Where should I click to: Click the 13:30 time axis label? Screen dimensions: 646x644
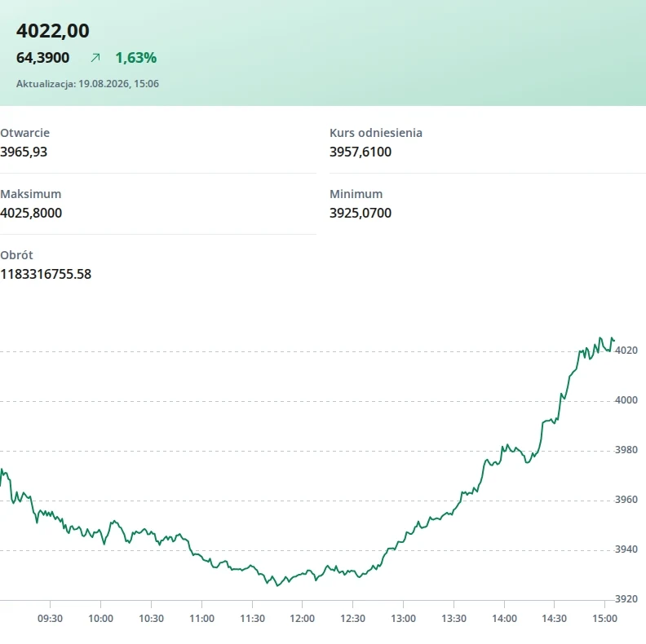pyautogui.click(x=454, y=619)
